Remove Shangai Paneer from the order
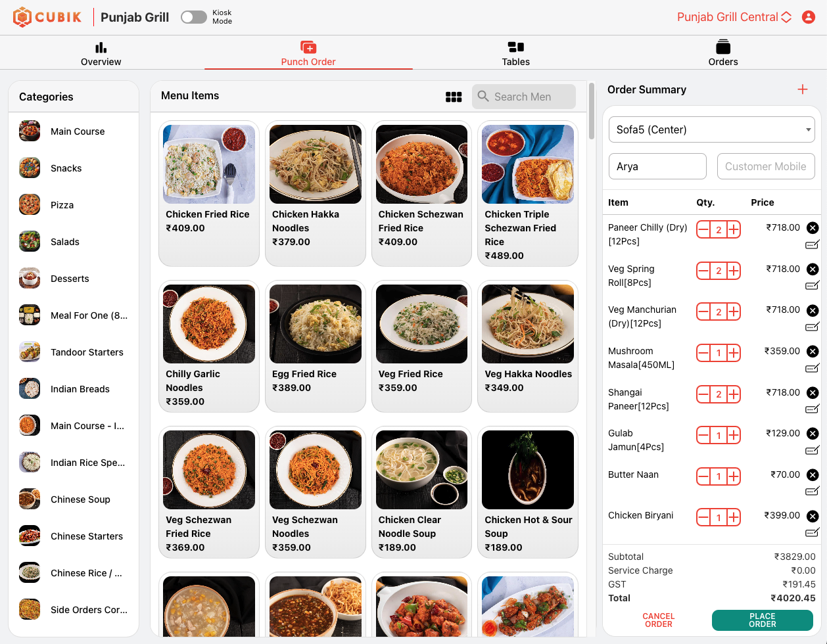Screen dimensions: 827x644 (x=813, y=393)
